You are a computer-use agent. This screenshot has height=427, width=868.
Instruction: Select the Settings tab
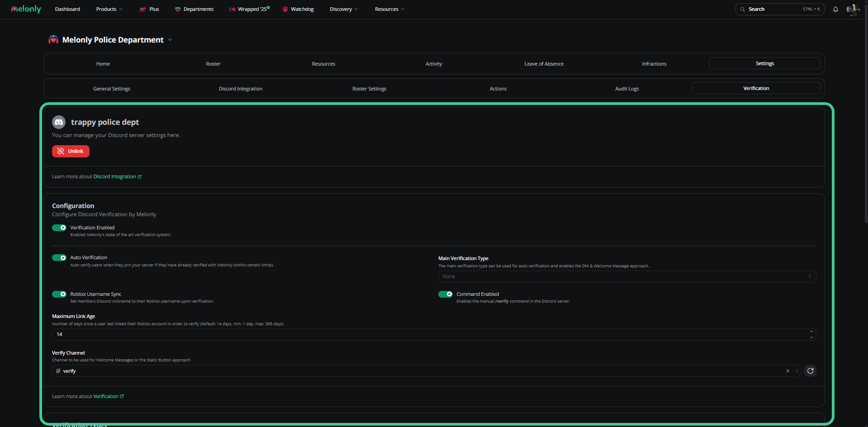[x=765, y=63]
